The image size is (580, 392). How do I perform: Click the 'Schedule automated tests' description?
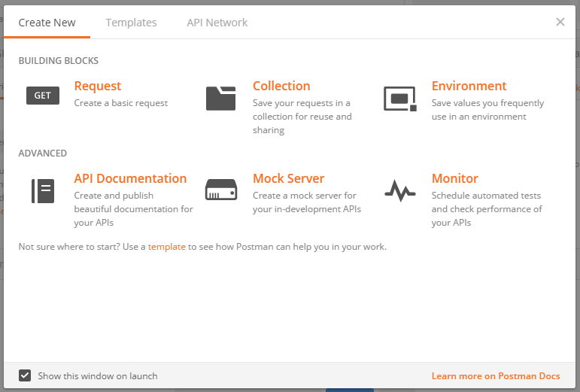coord(487,209)
